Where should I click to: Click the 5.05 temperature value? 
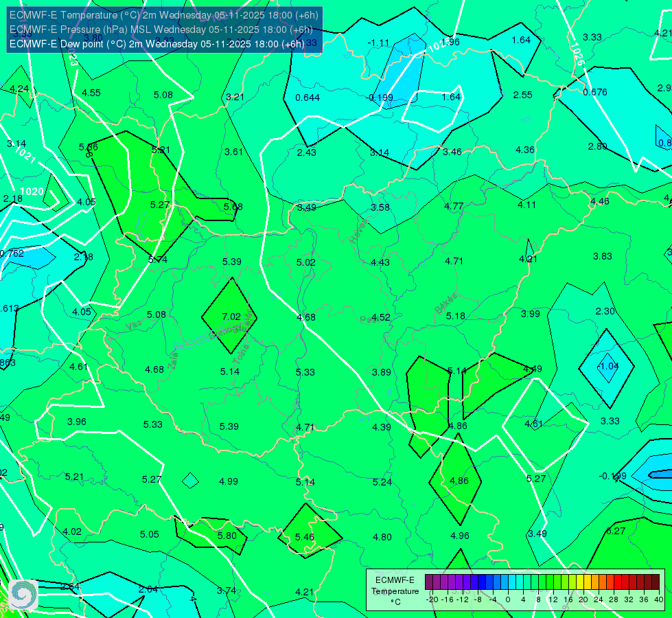(150, 534)
